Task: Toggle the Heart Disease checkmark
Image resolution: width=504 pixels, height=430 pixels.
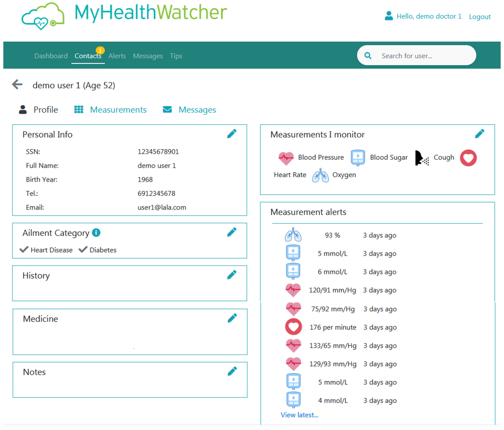Action: point(24,249)
